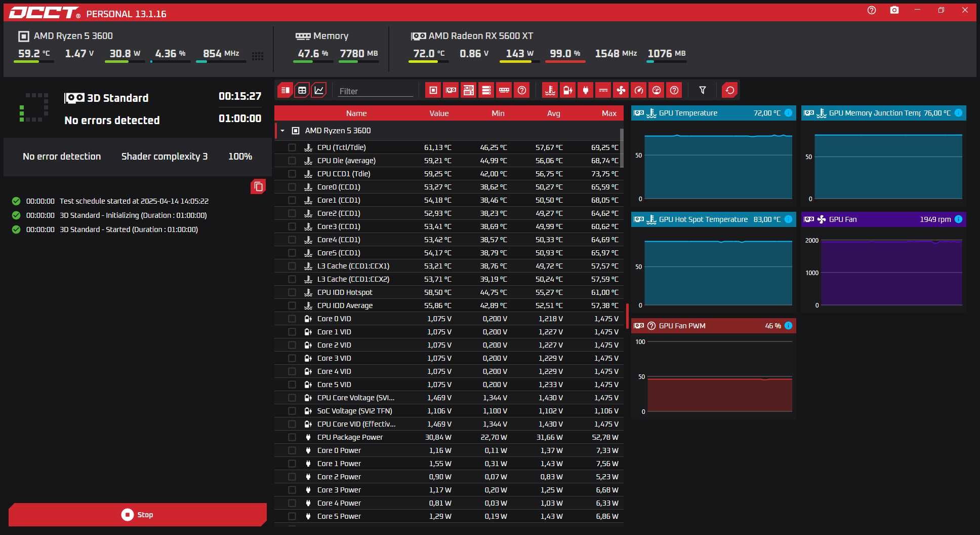
Task: Sort the table by the Avg column
Action: point(554,113)
